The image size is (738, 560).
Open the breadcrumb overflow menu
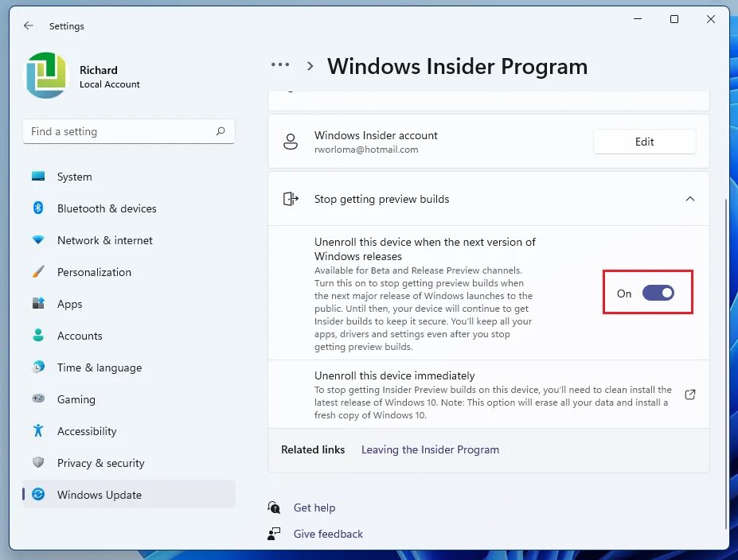click(280, 66)
